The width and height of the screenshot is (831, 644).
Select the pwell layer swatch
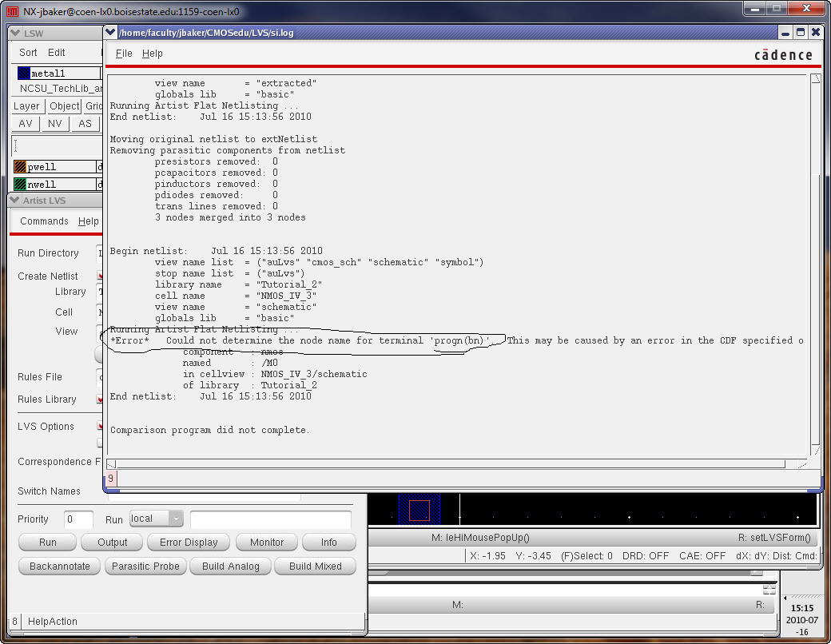[x=21, y=167]
